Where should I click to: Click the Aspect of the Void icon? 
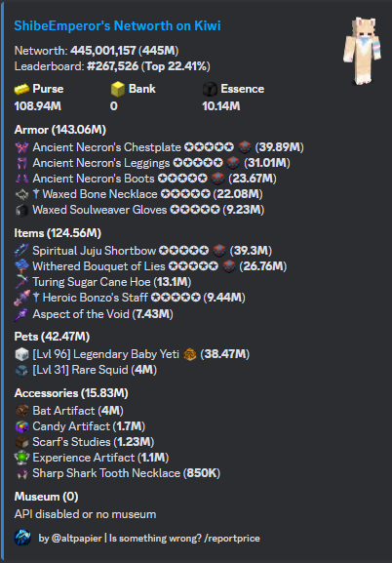(21, 314)
